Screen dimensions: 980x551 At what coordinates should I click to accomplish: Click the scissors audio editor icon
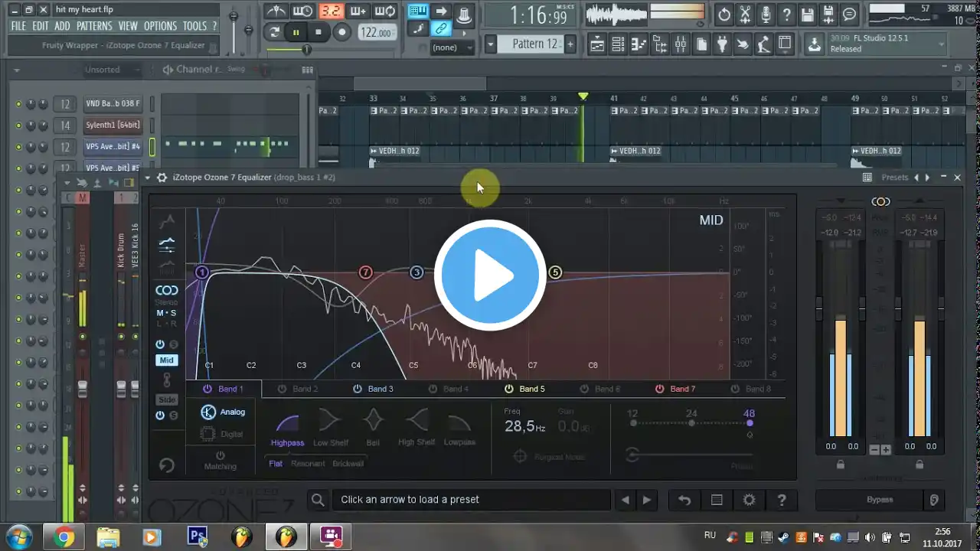[x=745, y=15]
